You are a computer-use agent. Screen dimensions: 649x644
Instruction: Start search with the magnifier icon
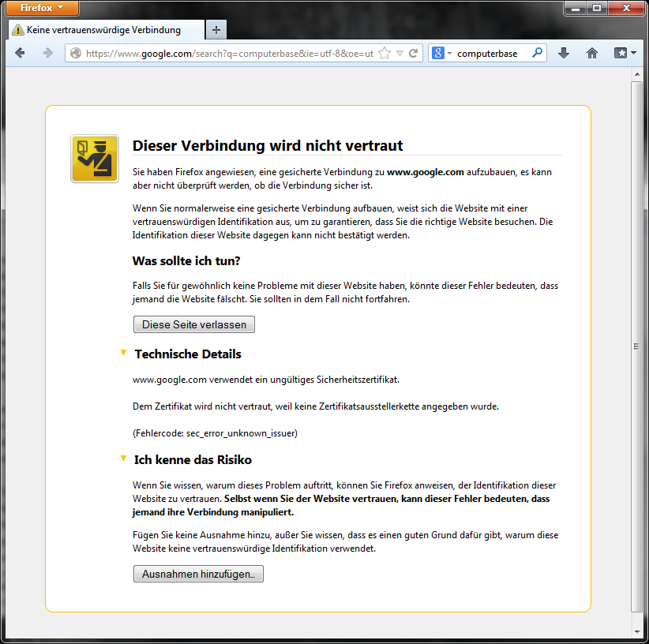pos(537,53)
